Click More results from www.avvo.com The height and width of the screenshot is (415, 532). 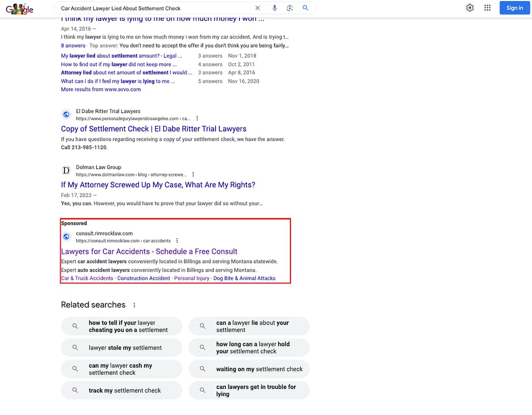click(x=101, y=89)
